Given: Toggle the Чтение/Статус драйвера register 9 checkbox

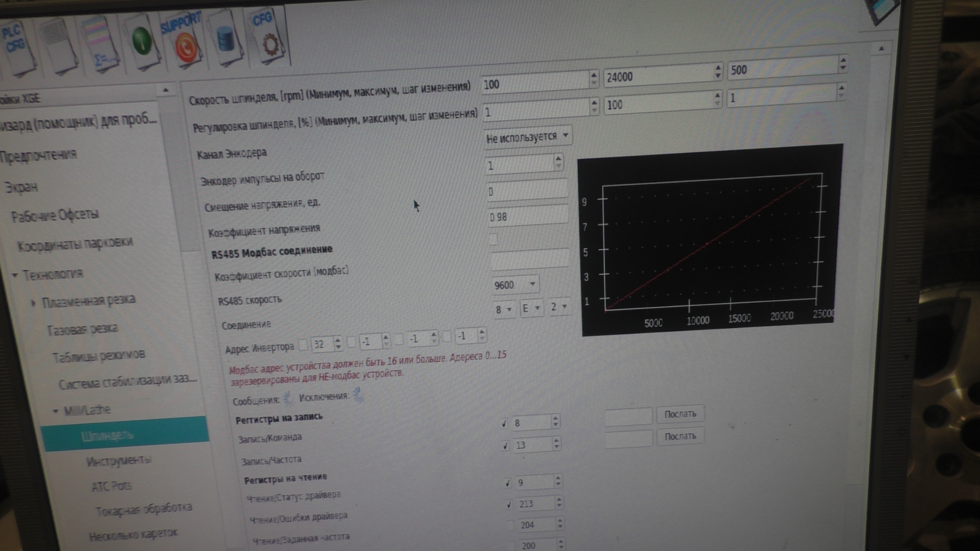Looking at the screenshot, I should [508, 483].
